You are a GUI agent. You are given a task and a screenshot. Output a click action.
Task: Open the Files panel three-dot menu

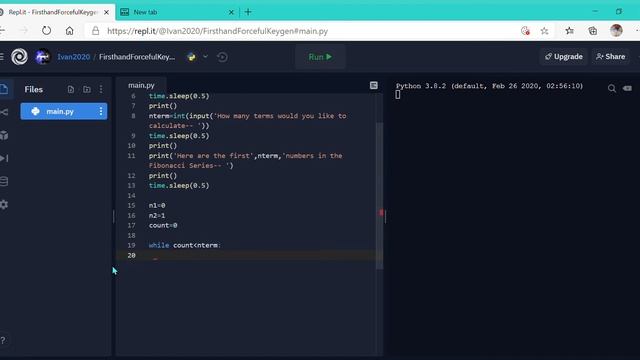101,89
